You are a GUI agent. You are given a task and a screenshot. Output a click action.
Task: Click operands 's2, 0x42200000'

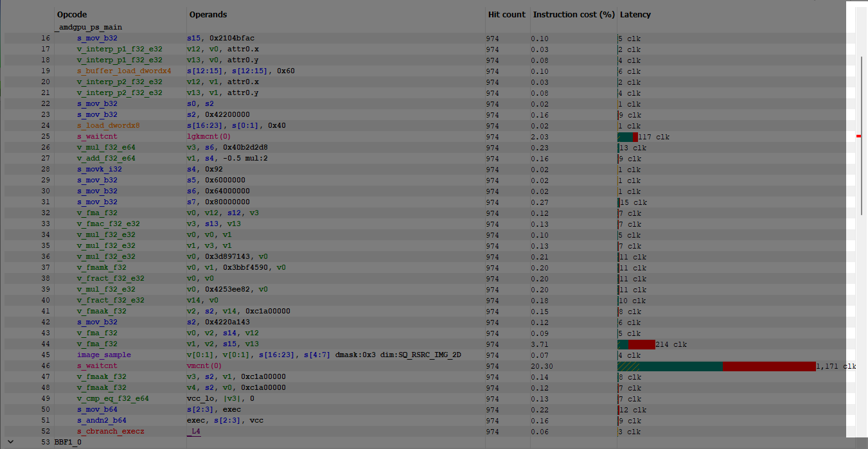[x=218, y=115]
